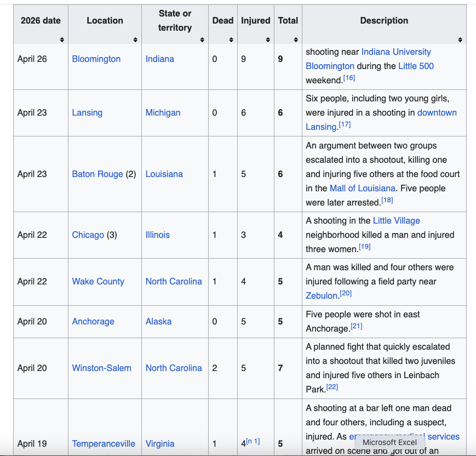
Task: Open citation reference [19]
Action: (365, 247)
